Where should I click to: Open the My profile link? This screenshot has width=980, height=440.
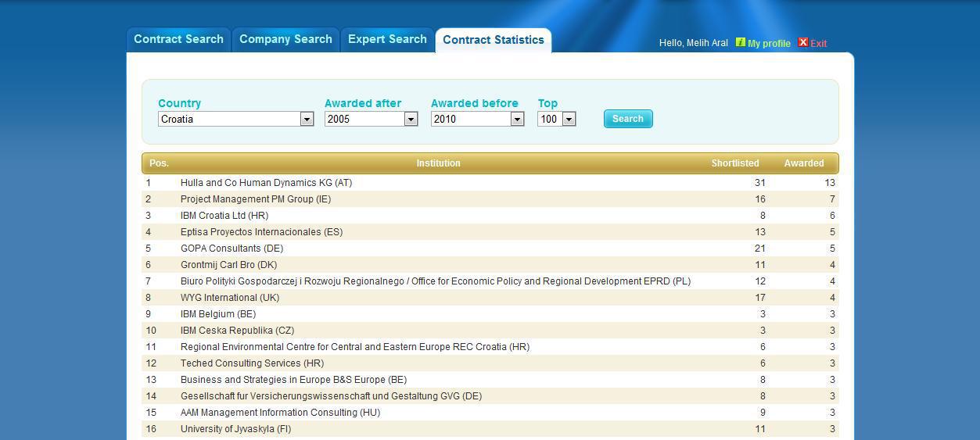point(769,44)
